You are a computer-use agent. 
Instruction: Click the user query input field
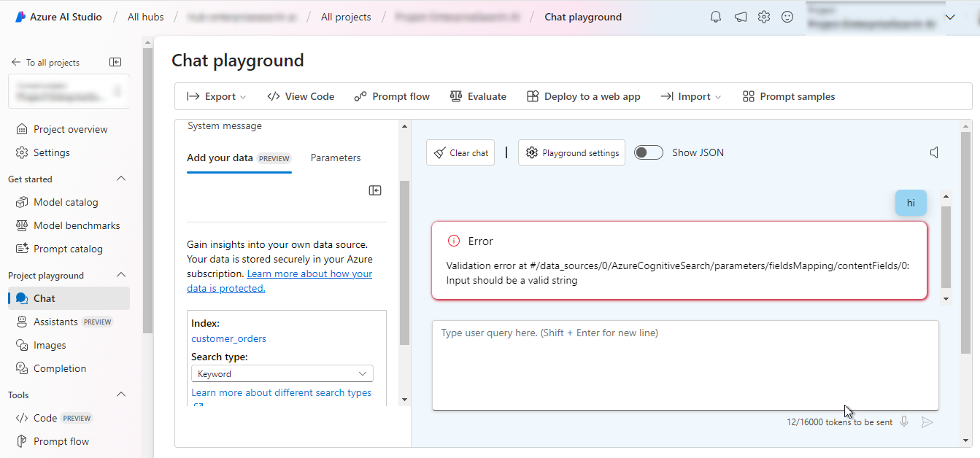click(x=684, y=365)
